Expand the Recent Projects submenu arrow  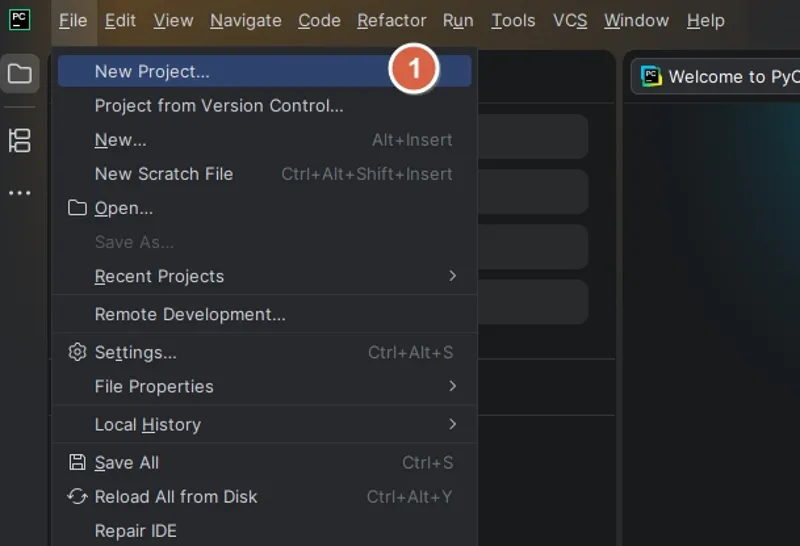pos(452,276)
